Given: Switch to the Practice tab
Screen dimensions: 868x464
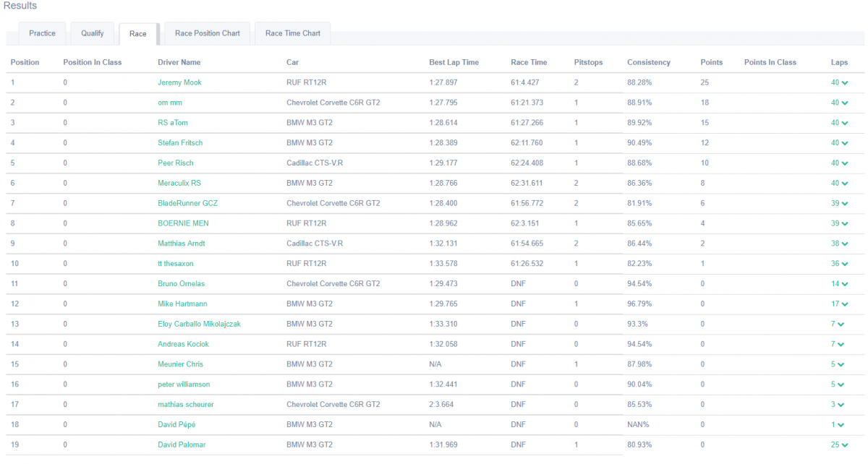Looking at the screenshot, I should [42, 33].
